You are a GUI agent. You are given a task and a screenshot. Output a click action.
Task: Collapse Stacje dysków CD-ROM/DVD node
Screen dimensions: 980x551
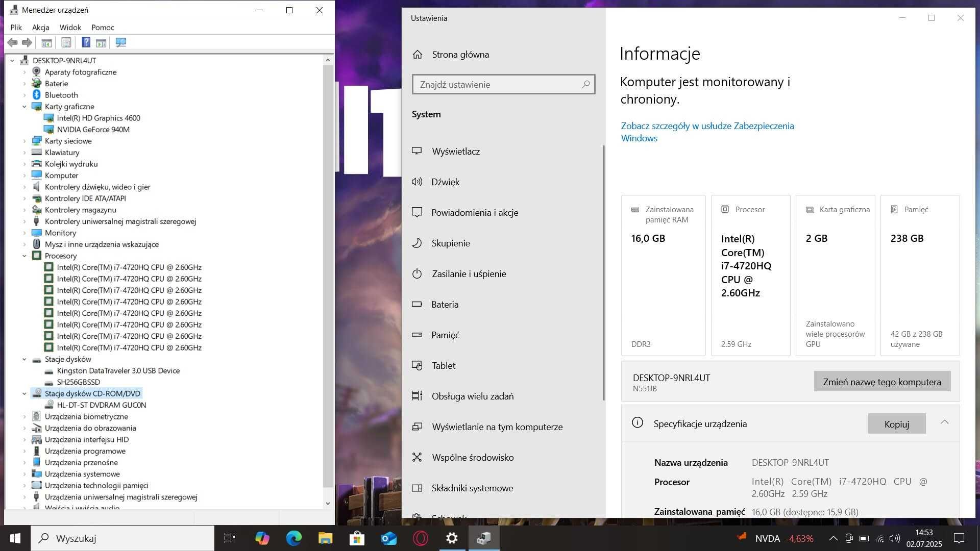24,394
